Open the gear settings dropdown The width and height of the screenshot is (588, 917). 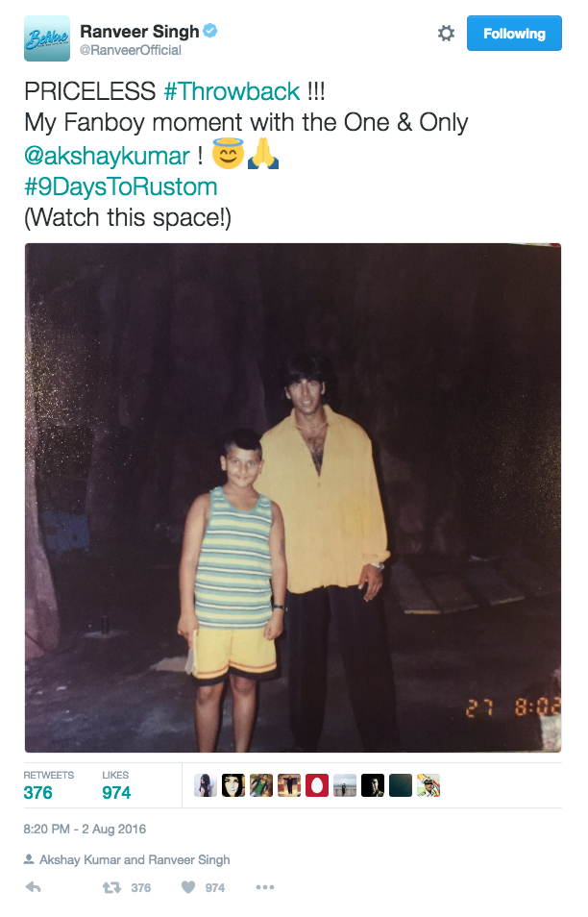[x=446, y=34]
